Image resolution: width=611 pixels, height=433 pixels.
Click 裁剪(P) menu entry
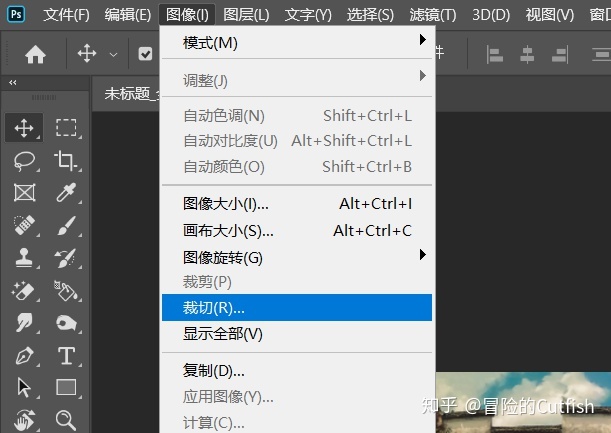tap(297, 282)
